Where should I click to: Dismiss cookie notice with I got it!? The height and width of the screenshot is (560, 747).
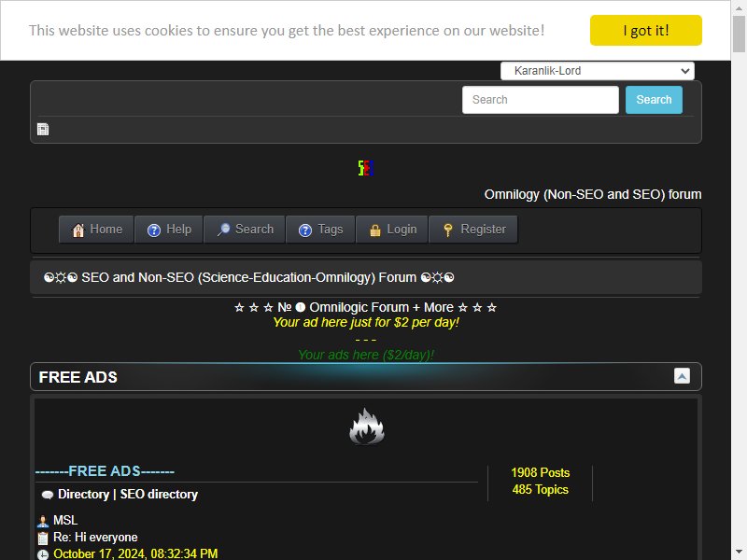[645, 31]
